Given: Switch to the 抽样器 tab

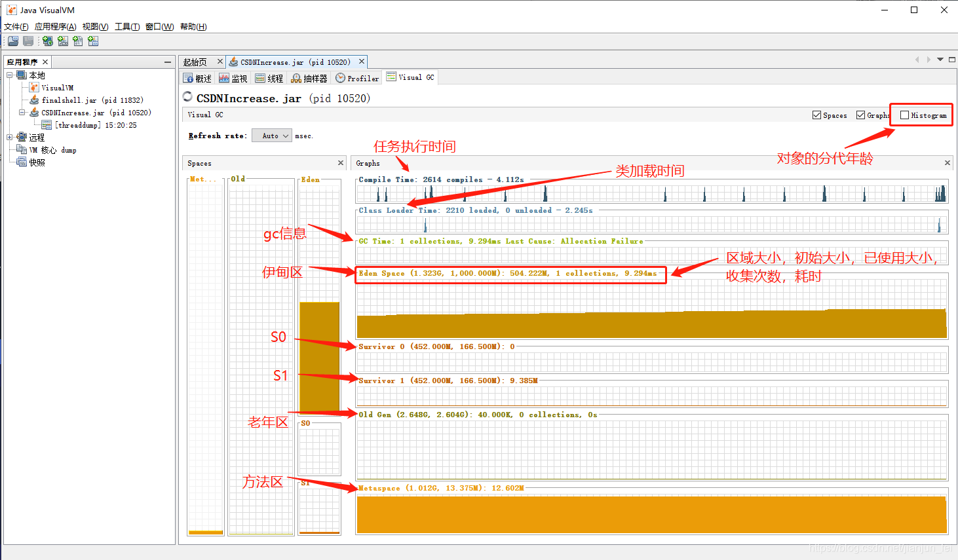Looking at the screenshot, I should click(x=309, y=78).
